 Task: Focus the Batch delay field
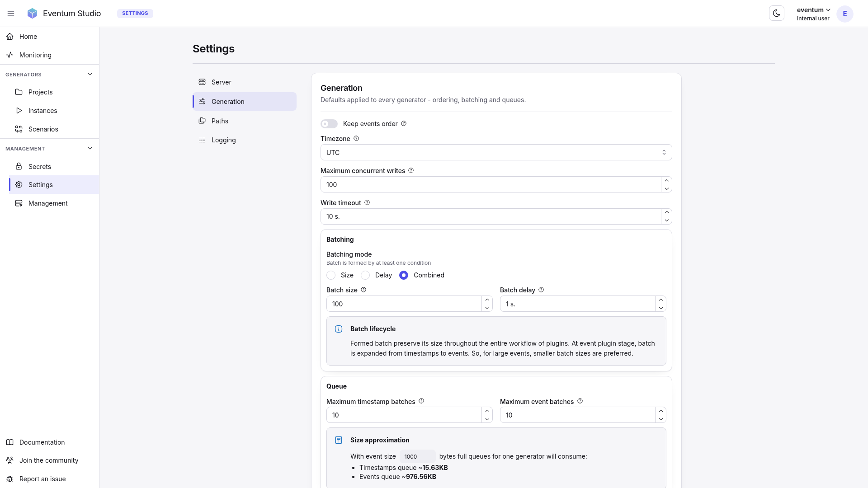click(x=578, y=304)
